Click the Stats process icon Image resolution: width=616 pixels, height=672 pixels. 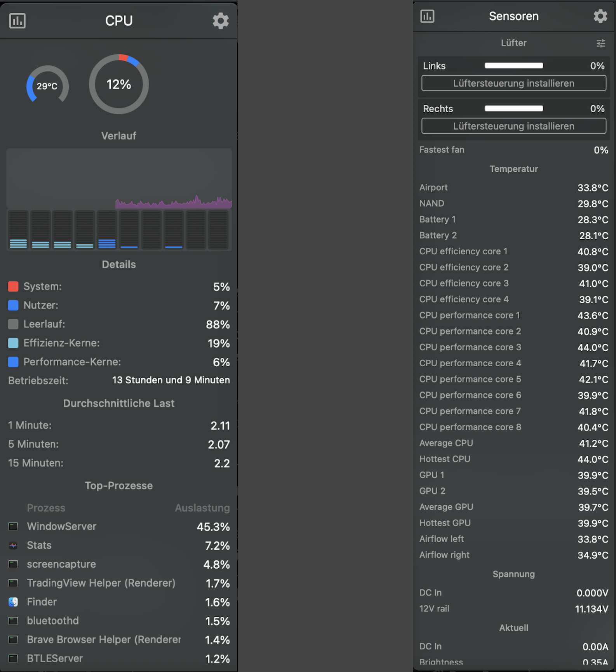[x=13, y=545]
